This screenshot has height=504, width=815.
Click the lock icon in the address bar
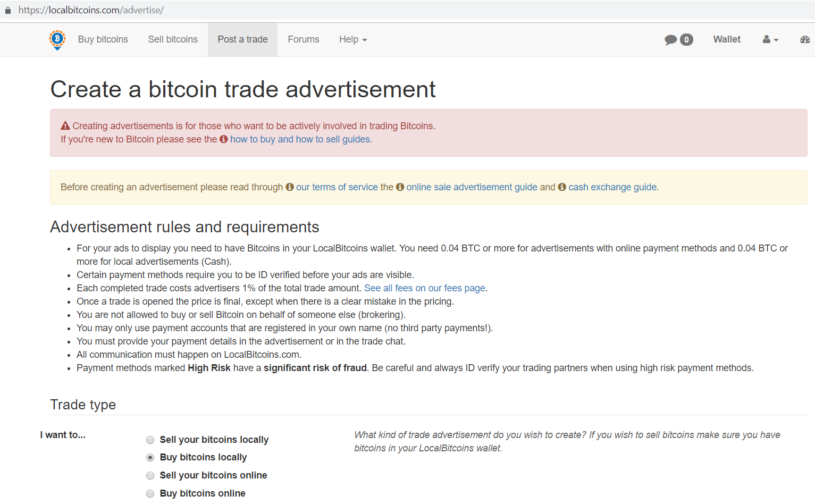[8, 10]
